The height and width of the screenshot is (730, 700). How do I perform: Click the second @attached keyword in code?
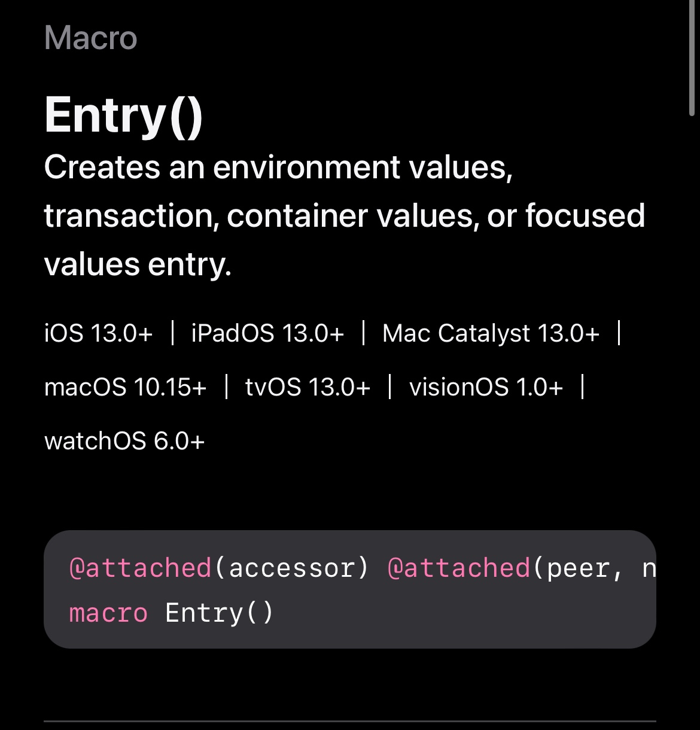tap(459, 568)
